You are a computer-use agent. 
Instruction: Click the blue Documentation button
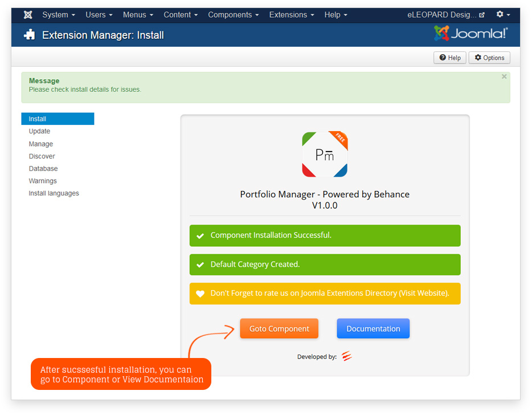click(373, 328)
